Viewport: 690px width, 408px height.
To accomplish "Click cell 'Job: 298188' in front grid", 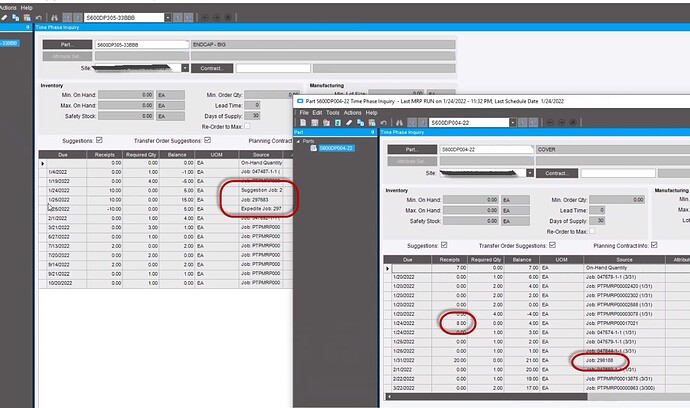I will coord(624,360).
